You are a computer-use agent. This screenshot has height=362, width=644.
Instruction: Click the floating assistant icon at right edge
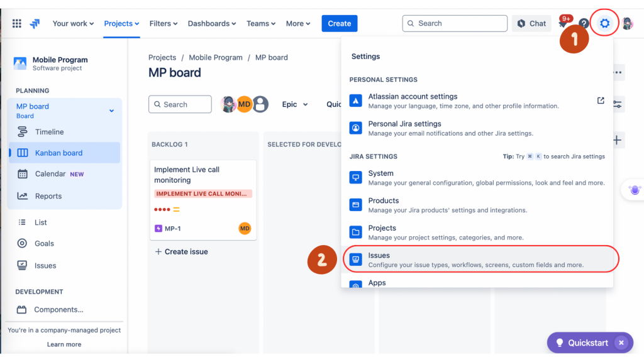(x=635, y=190)
